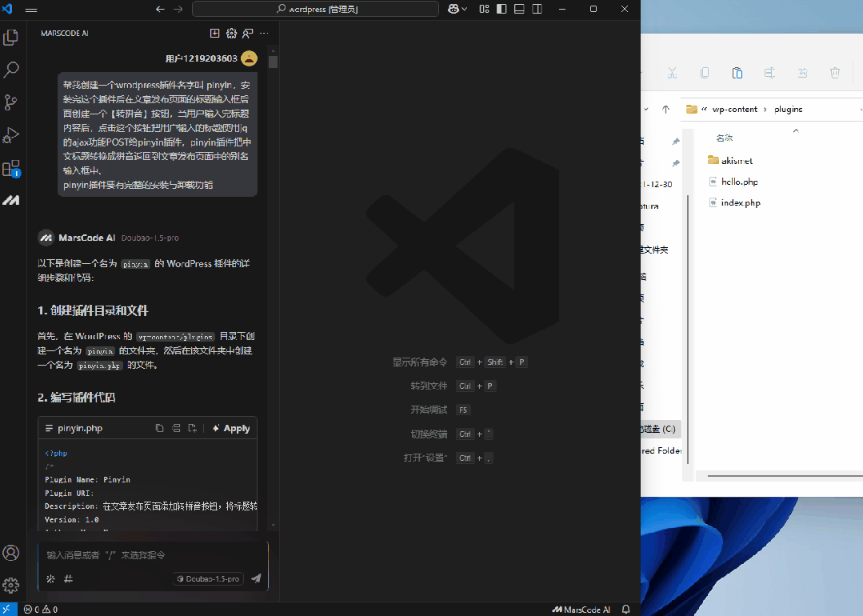Go up one folder in File Explorer

(665, 109)
